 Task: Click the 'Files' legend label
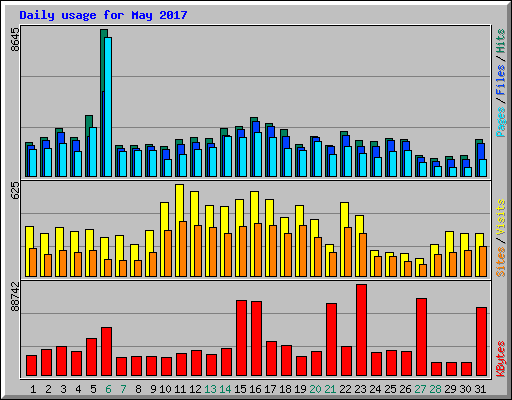[500, 80]
